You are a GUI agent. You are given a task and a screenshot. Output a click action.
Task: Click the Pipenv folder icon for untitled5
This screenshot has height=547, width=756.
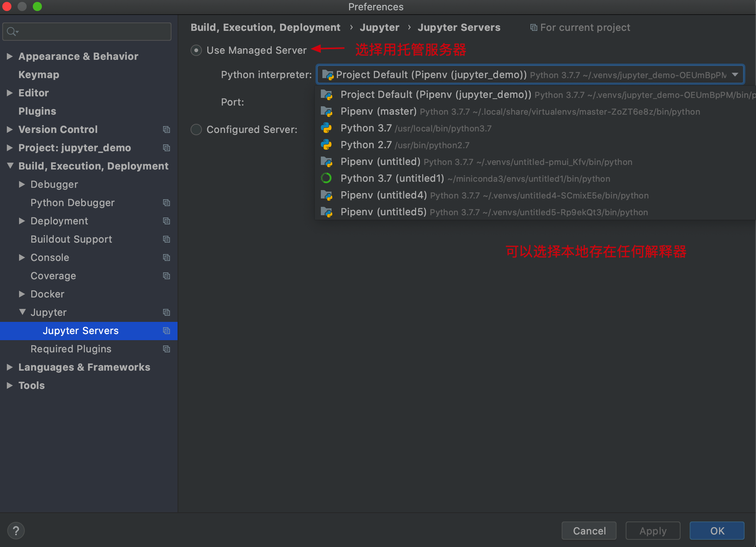(327, 212)
